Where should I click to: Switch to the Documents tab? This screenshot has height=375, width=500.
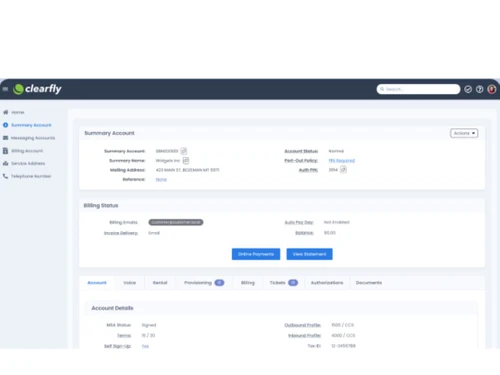(369, 283)
